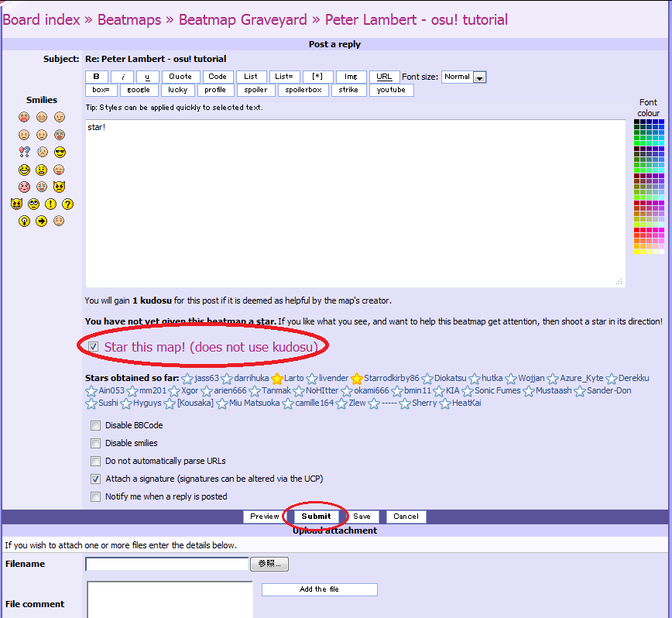
Task: Click the outlined star beside jass63
Action: (x=187, y=379)
